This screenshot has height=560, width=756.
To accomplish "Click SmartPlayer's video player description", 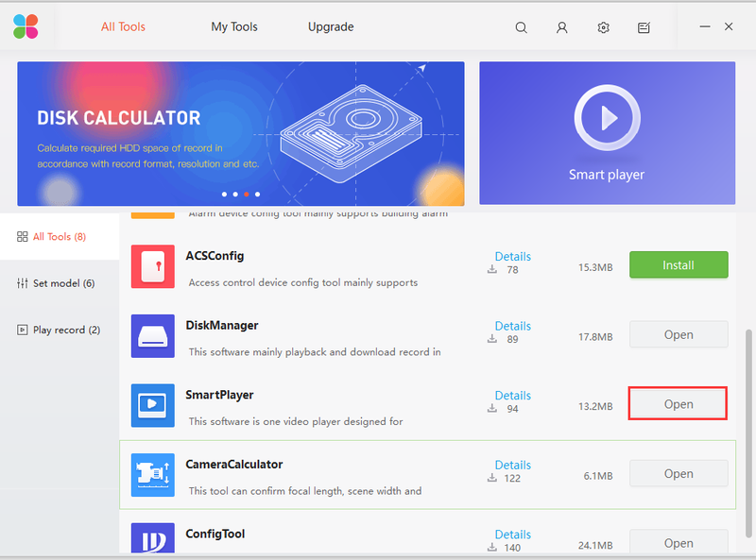I will [296, 421].
